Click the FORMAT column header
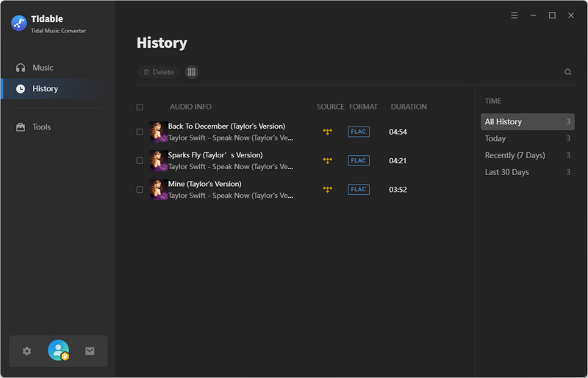This screenshot has height=378, width=588. [363, 107]
